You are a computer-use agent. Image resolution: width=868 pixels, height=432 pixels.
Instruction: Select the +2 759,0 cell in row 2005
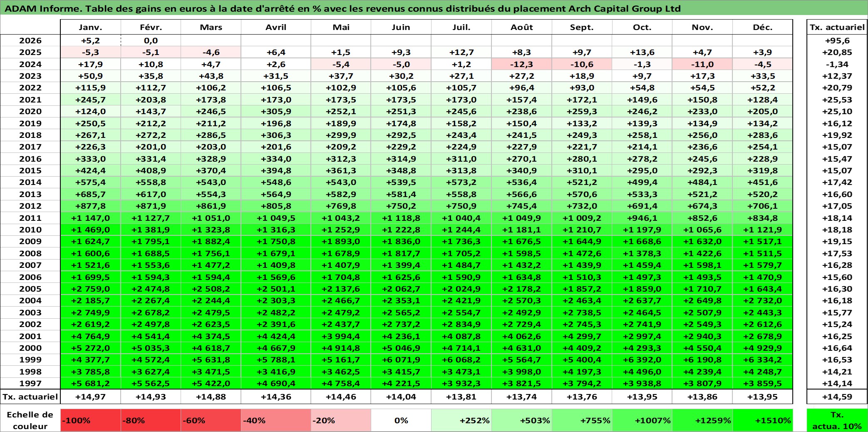[91, 289]
